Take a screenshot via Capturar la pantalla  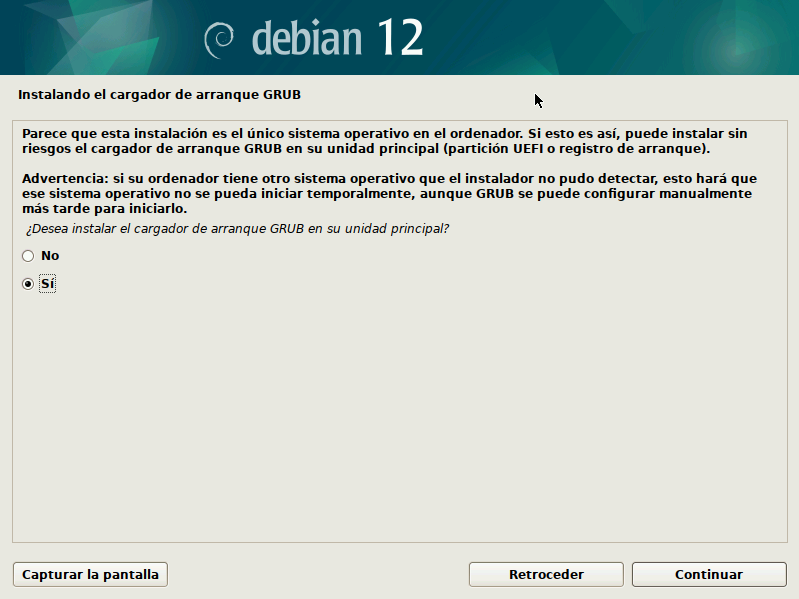90,575
